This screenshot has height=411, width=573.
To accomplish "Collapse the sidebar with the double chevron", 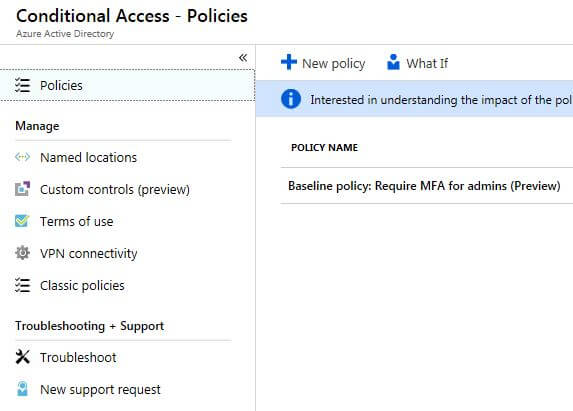I will point(243,57).
